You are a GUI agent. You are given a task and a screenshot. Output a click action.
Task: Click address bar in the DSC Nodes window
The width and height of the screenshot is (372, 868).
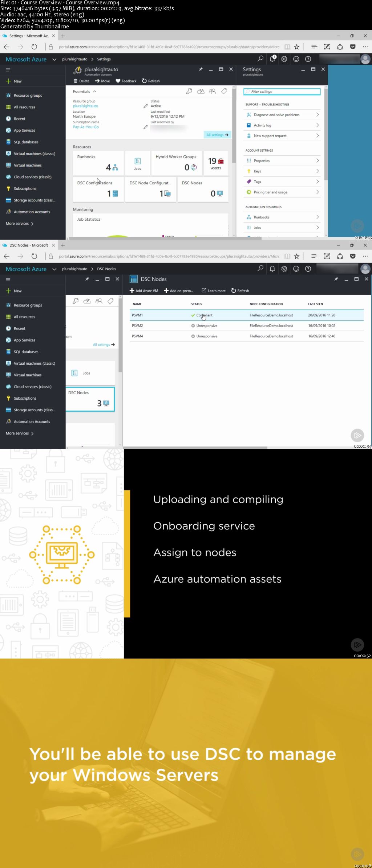tap(169, 256)
